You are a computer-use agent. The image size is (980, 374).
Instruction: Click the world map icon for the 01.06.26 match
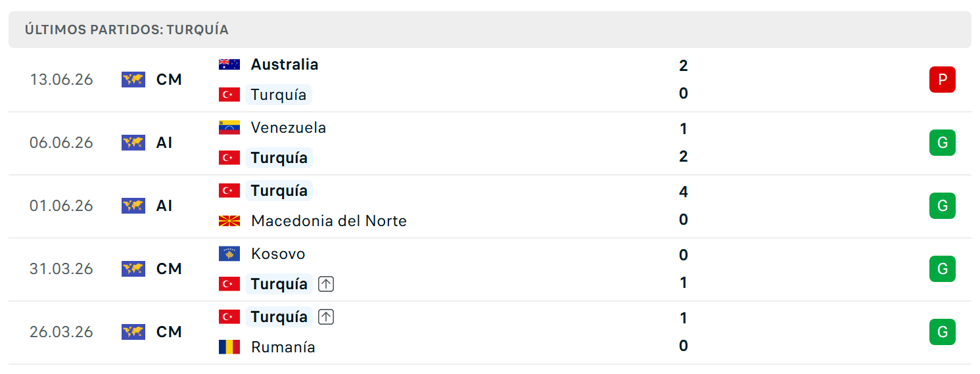pyautogui.click(x=133, y=206)
